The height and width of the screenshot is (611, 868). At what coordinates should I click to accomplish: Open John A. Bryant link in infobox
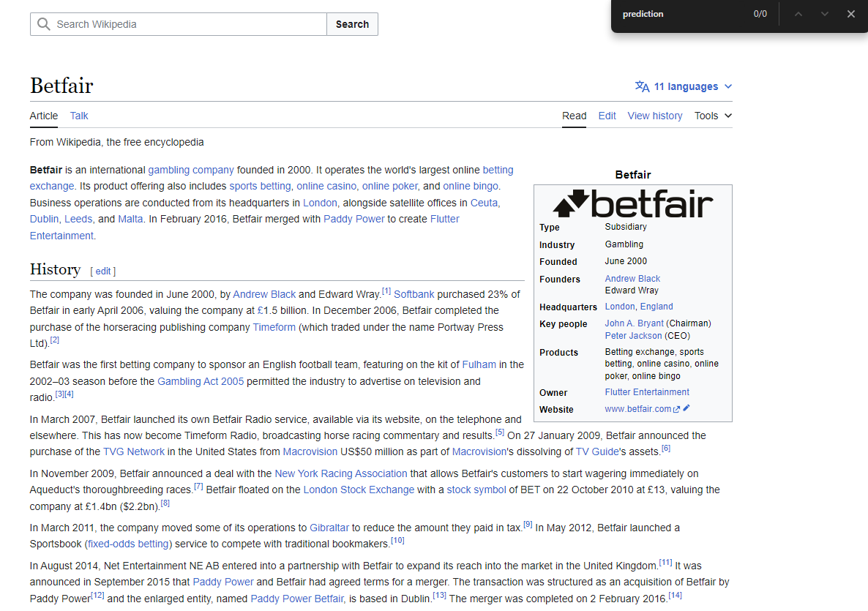(634, 323)
